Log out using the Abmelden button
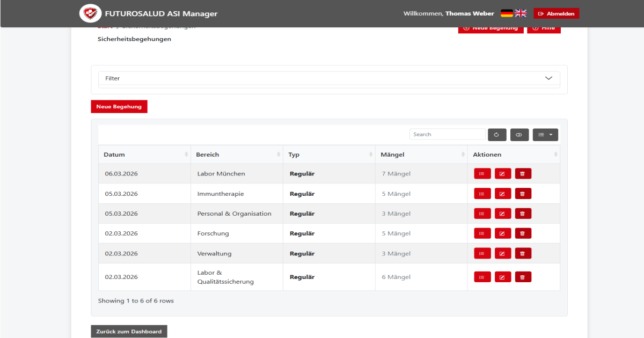 [x=556, y=13]
